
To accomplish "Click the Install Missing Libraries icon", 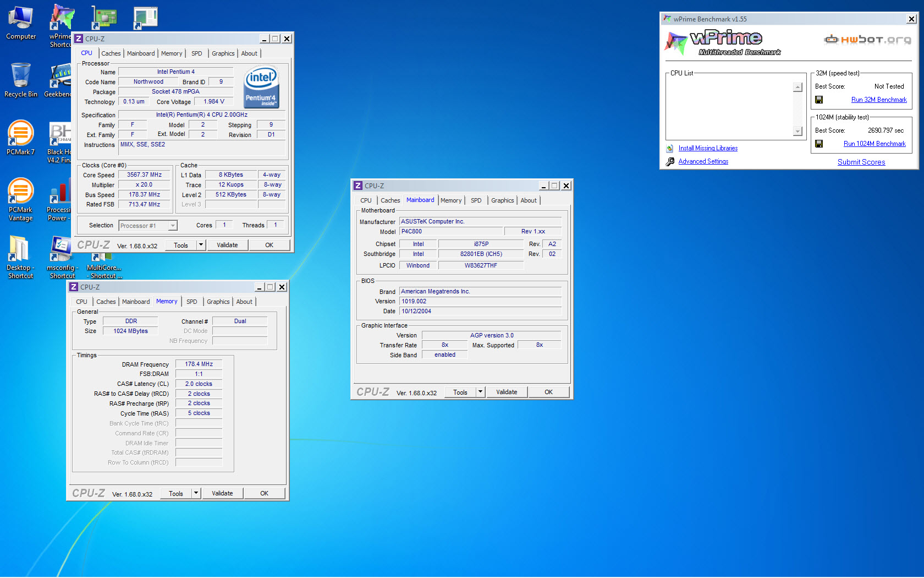I will click(x=669, y=148).
